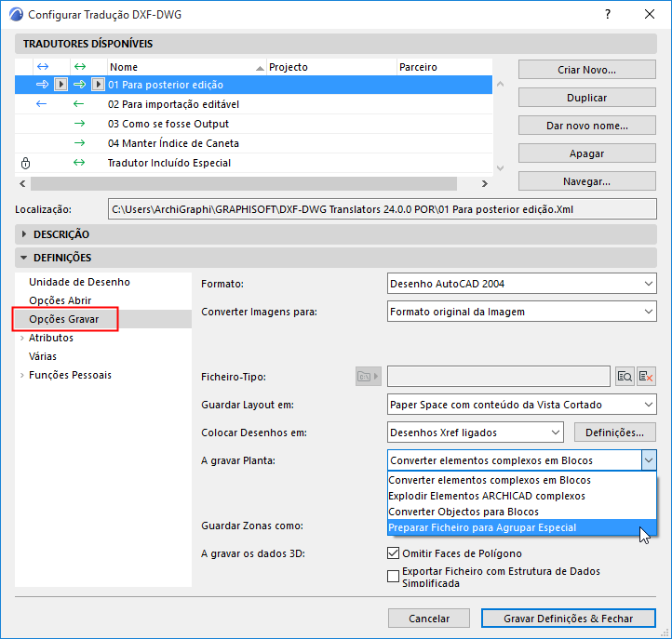Click the blue import arrow of translator 01
Screen dimensions: 672x639
tap(42, 85)
